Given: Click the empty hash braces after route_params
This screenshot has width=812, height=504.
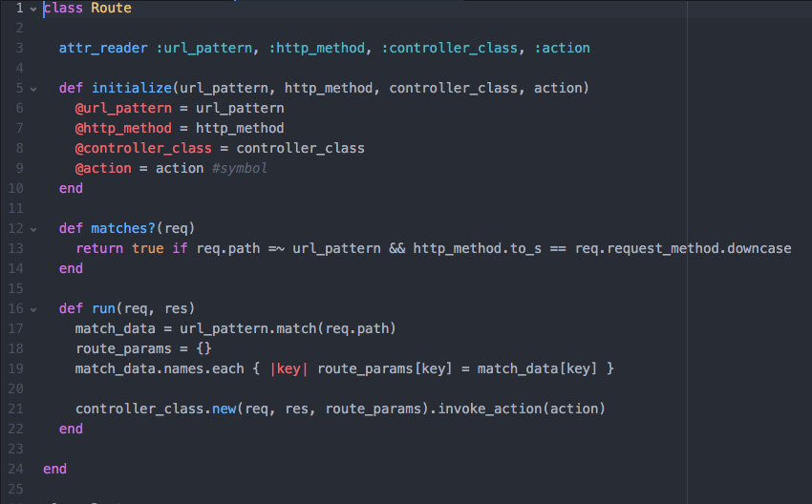Looking at the screenshot, I should click(203, 348).
